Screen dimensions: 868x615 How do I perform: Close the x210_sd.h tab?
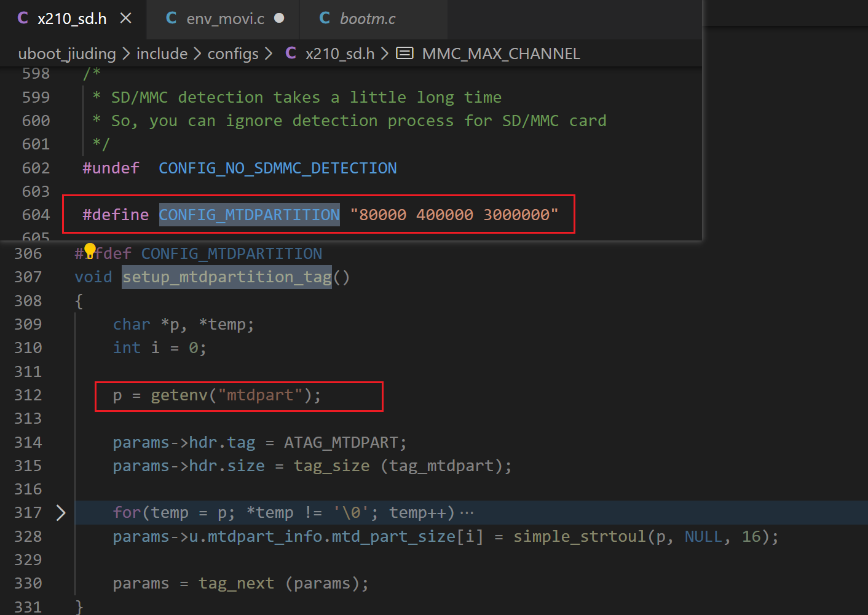coord(126,18)
